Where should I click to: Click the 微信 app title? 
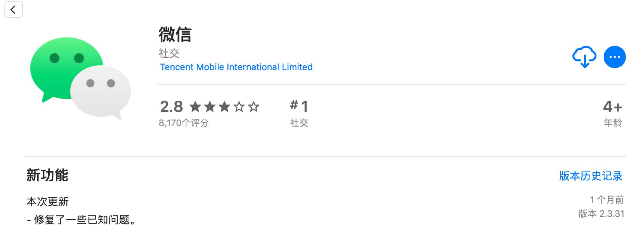[x=175, y=35]
